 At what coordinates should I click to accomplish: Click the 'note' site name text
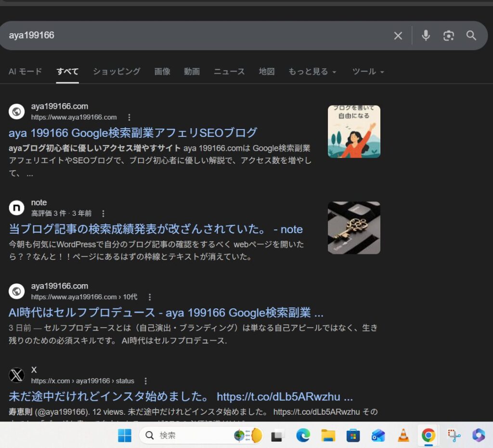point(39,203)
